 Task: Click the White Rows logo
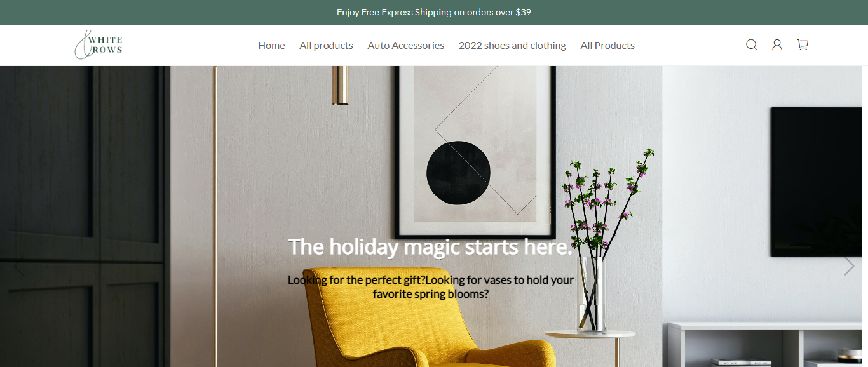pyautogui.click(x=98, y=45)
